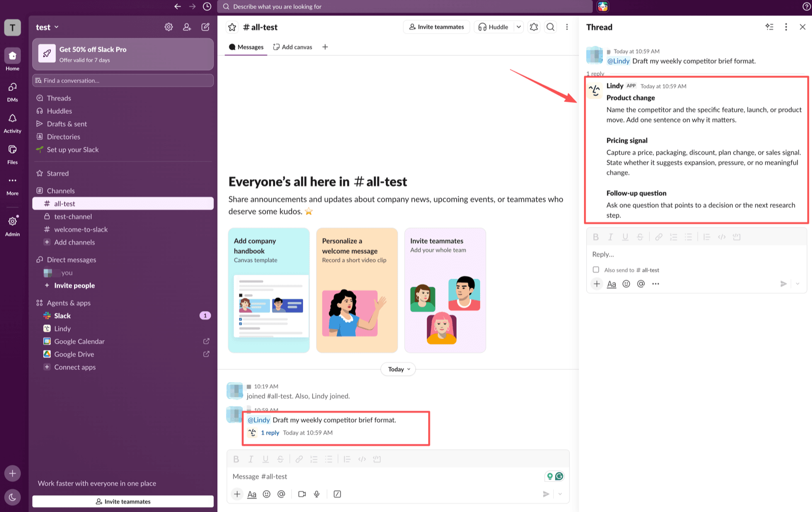The height and width of the screenshot is (512, 812).
Task: Click the thread AI summarize sparkle icon
Action: click(769, 27)
